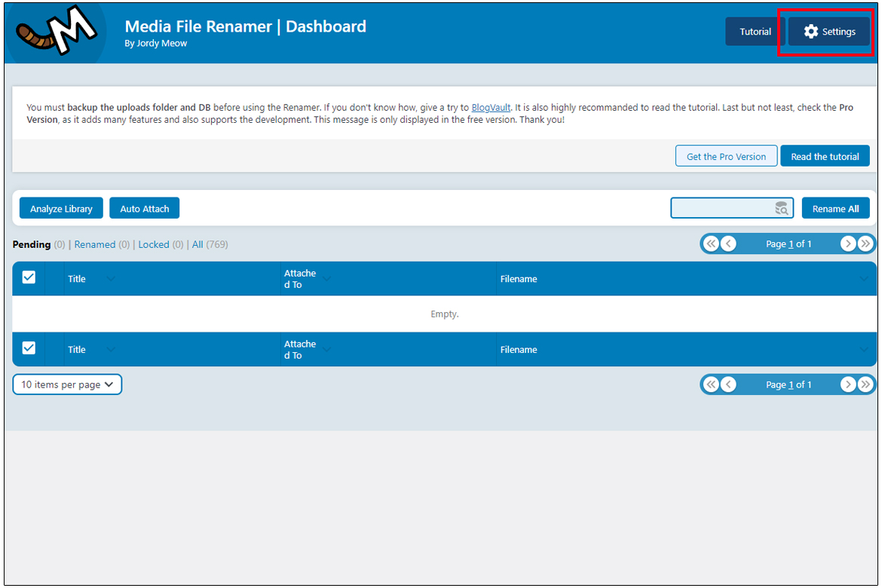
Task: Open the BlogVault link
Action: pos(491,108)
